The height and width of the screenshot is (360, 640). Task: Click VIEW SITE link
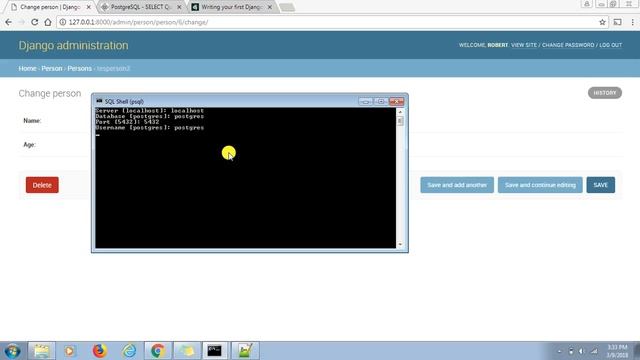(524, 45)
